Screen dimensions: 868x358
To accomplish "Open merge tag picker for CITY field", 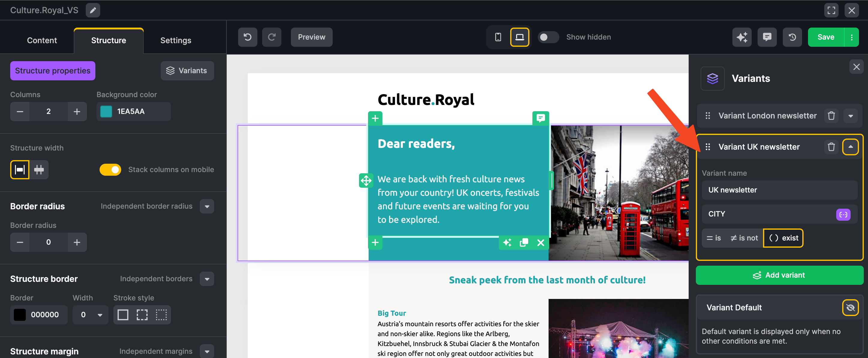I will point(843,214).
